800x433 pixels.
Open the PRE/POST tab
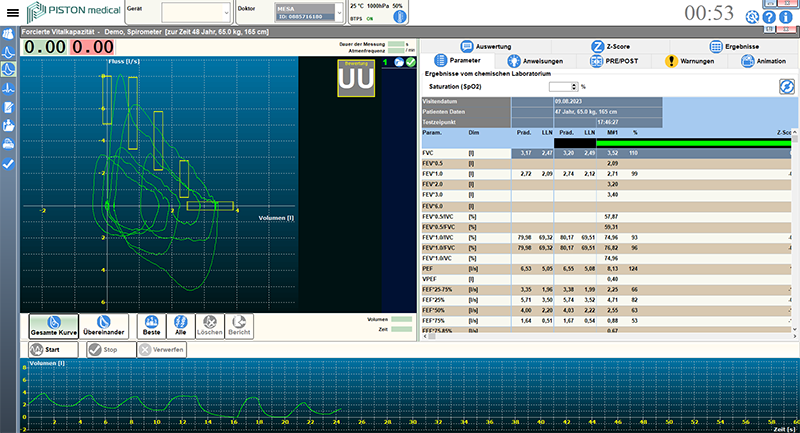click(x=614, y=61)
